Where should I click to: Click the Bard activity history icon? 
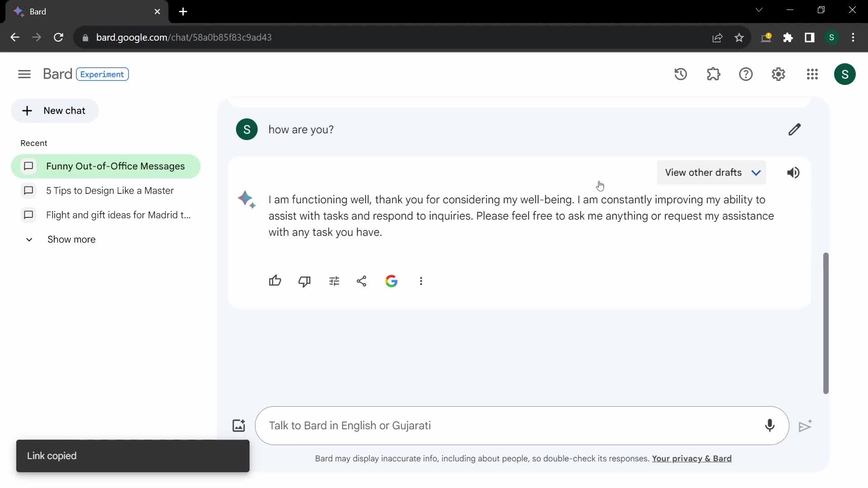point(681,74)
